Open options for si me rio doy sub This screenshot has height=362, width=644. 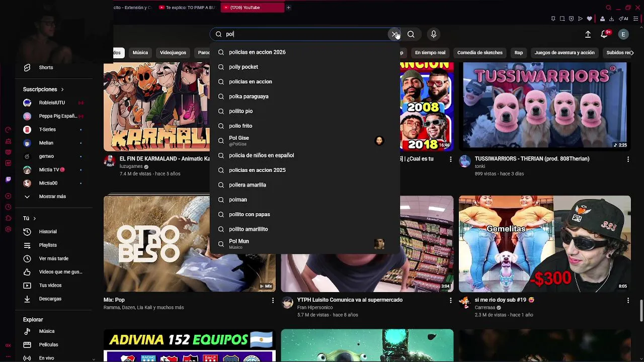[628, 300]
